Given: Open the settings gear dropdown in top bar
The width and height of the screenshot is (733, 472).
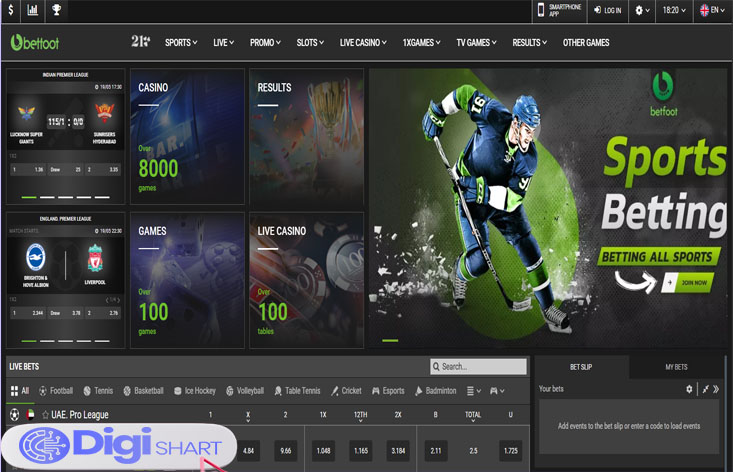Looking at the screenshot, I should (642, 10).
